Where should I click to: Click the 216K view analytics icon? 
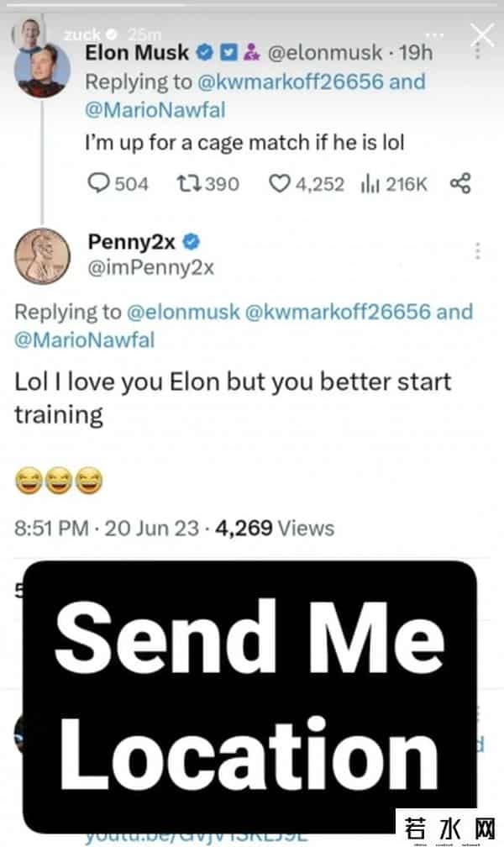click(367, 183)
